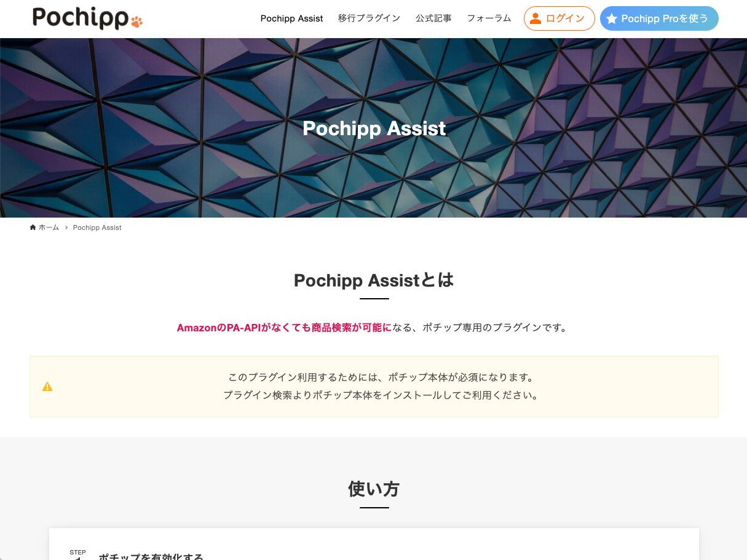
Task: Click the star icon on the Pochipp Pro button
Action: [x=611, y=18]
